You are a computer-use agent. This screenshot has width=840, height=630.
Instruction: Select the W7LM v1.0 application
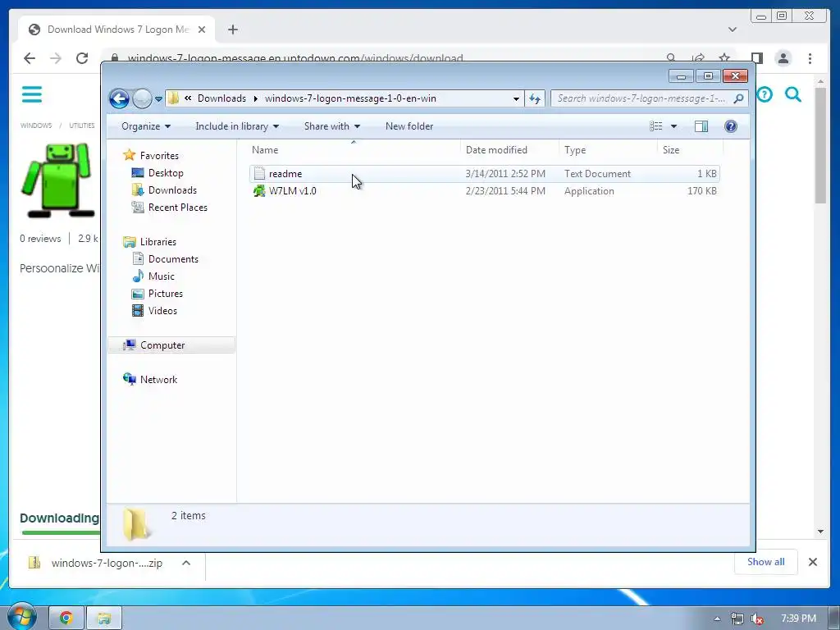[x=484, y=190]
